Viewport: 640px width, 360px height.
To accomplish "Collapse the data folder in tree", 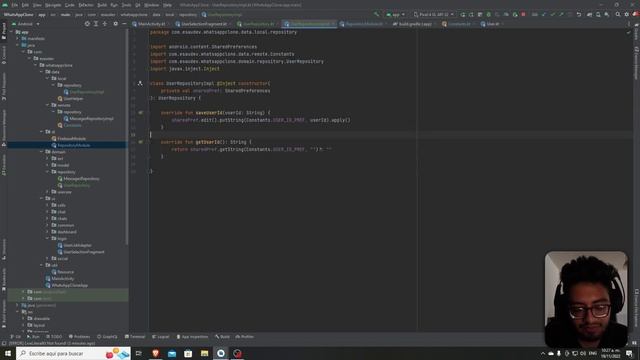I will click(42, 72).
